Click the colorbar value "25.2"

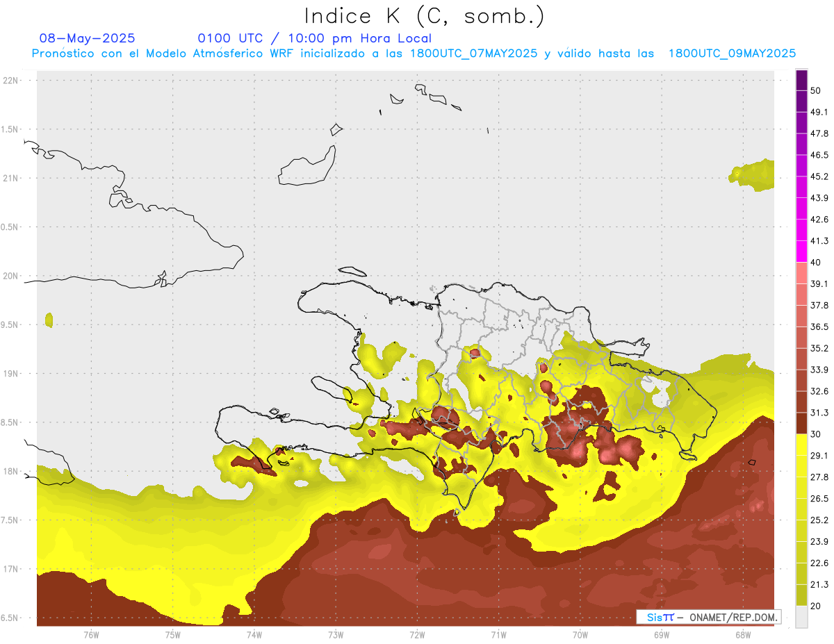click(819, 520)
